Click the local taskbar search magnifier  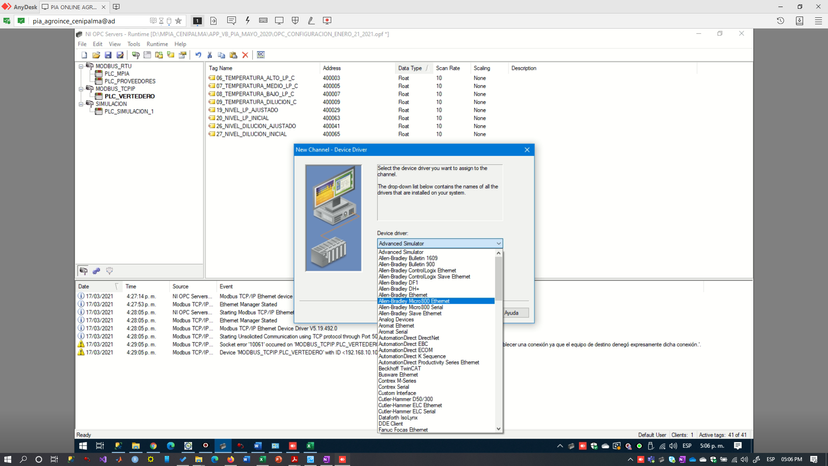pos(23,460)
